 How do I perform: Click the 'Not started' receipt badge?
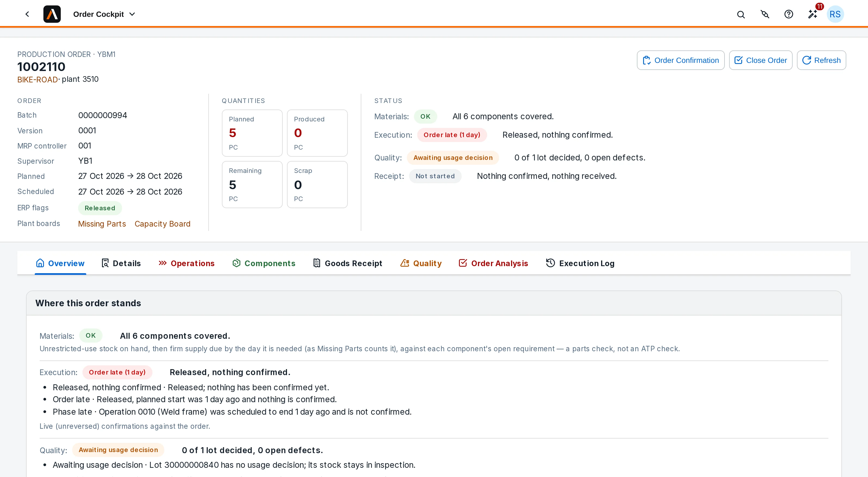click(x=435, y=176)
